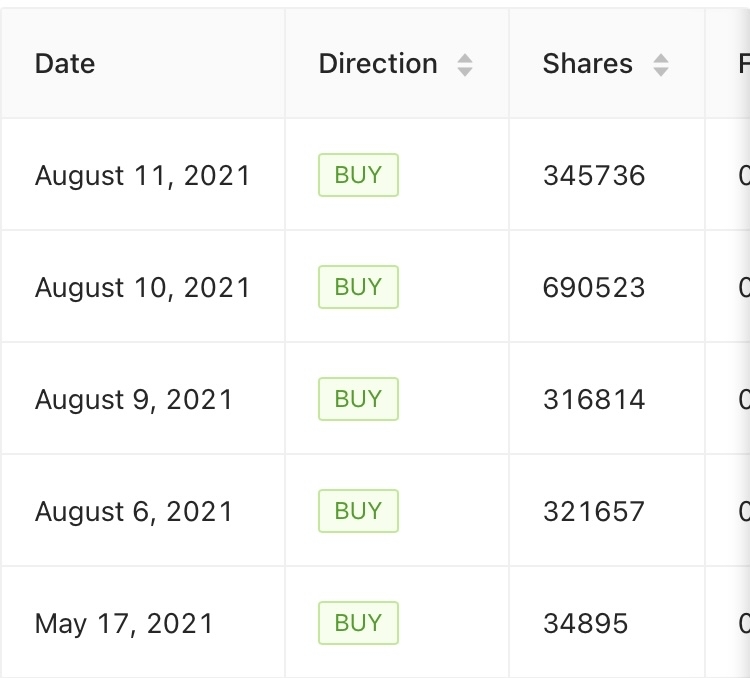Viewport: 750px width, 678px height.
Task: Click the shares value 316814
Action: pyautogui.click(x=594, y=400)
